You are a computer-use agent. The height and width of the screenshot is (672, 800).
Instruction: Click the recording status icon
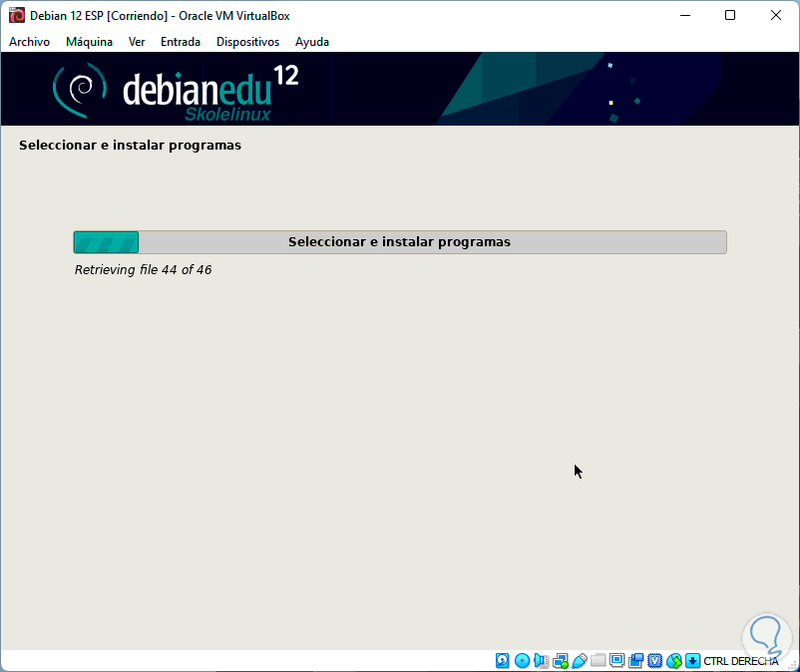[x=635, y=661]
